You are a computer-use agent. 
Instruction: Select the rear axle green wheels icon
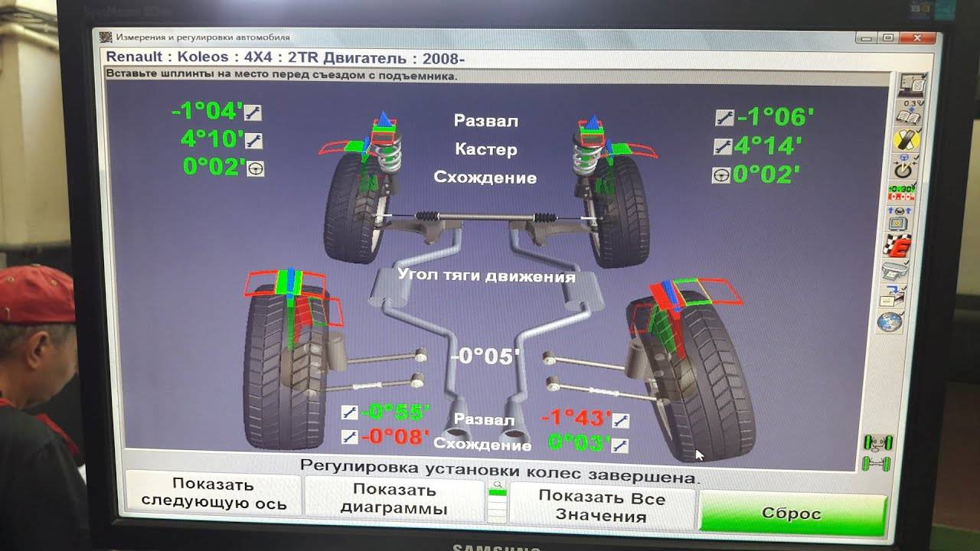click(877, 462)
